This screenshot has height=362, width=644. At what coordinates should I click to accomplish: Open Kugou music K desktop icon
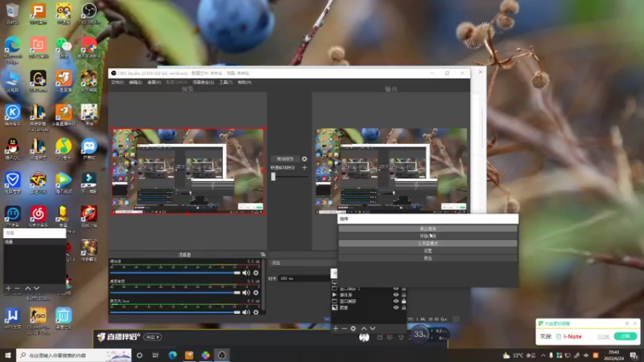click(13, 115)
